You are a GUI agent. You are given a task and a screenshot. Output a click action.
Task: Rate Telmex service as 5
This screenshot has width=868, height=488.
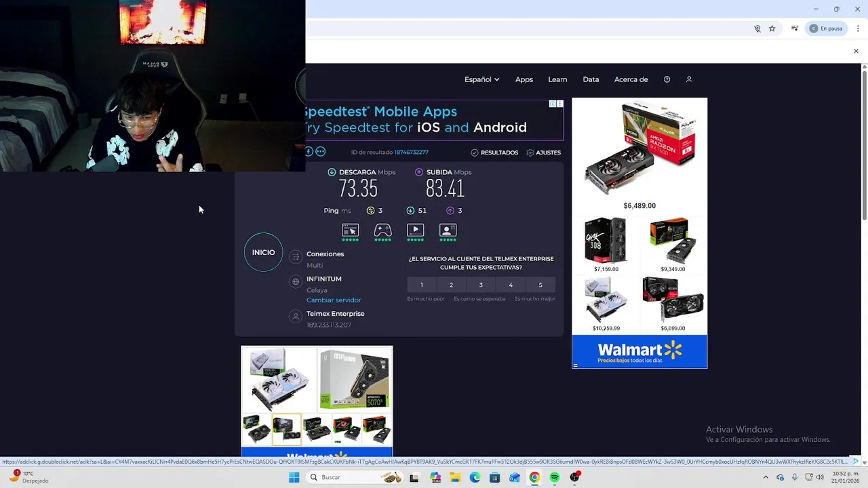(540, 285)
